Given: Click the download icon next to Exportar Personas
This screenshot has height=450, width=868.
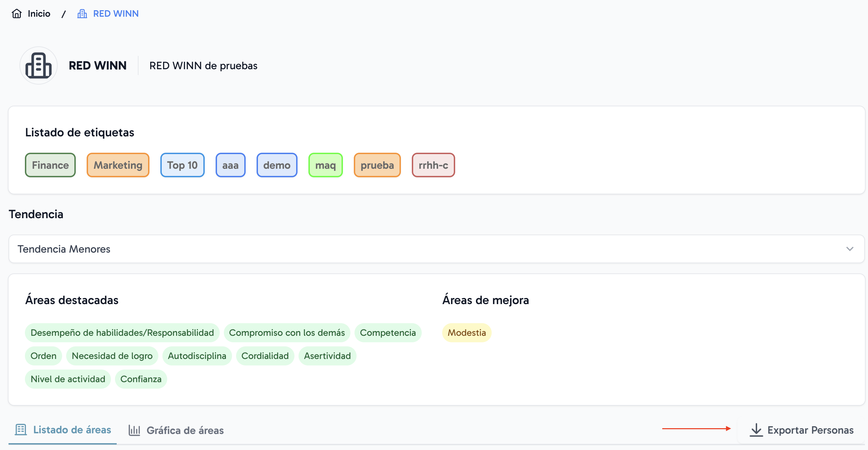Looking at the screenshot, I should tap(756, 430).
